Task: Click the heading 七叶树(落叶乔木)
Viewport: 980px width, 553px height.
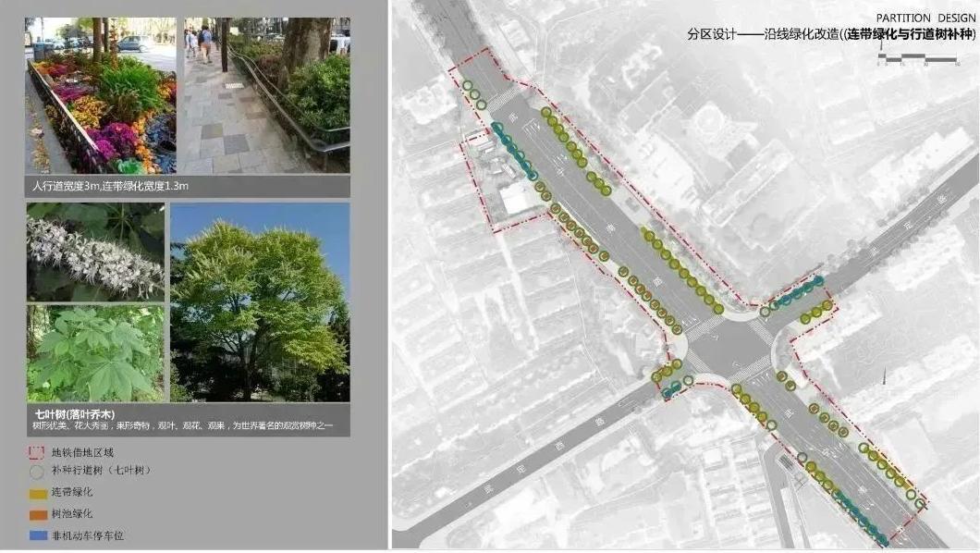Action: [75, 414]
